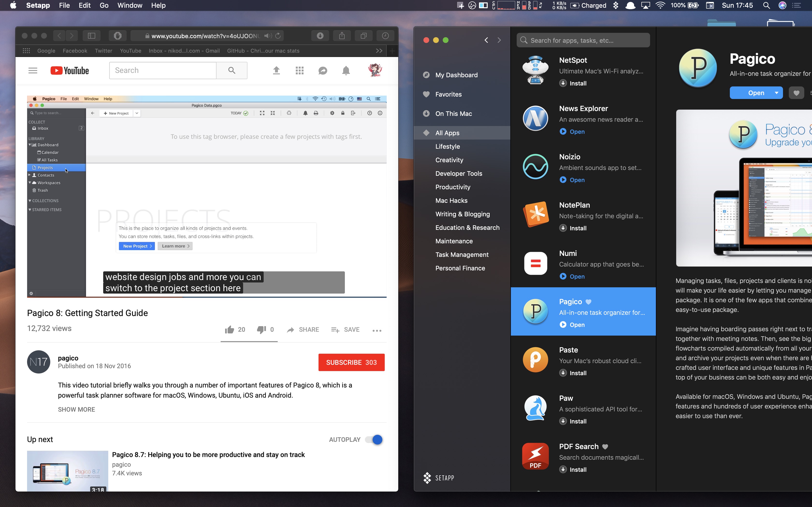
Task: Open the video's more actions ellipsis
Action: pos(377,331)
